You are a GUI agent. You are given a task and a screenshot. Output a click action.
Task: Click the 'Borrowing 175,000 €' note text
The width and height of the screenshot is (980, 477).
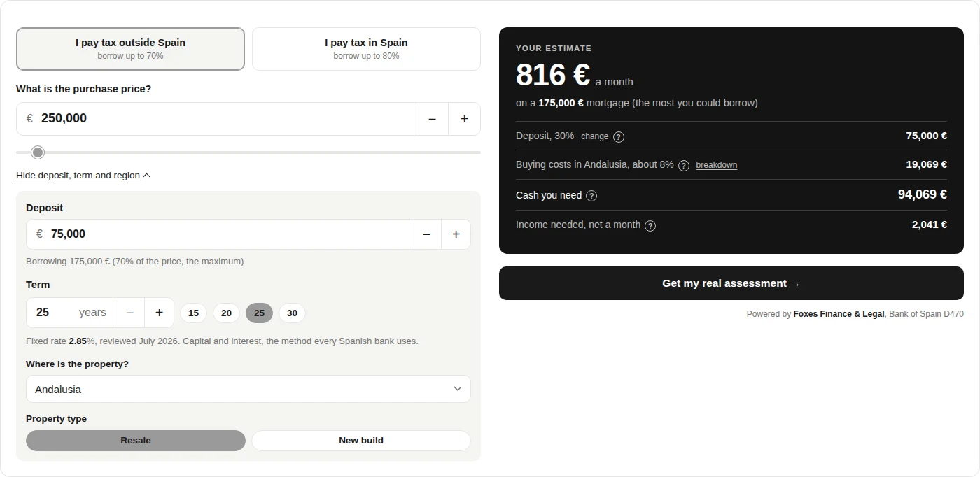[x=135, y=262]
